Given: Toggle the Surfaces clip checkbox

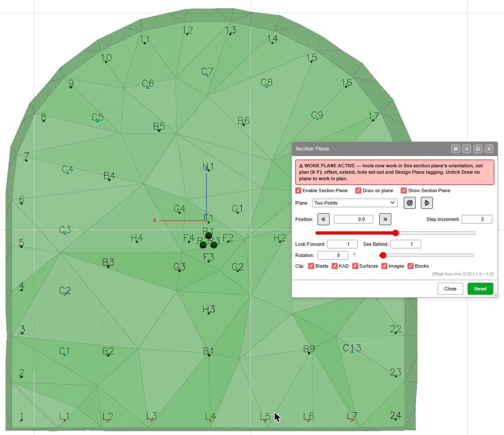Looking at the screenshot, I should tap(355, 266).
